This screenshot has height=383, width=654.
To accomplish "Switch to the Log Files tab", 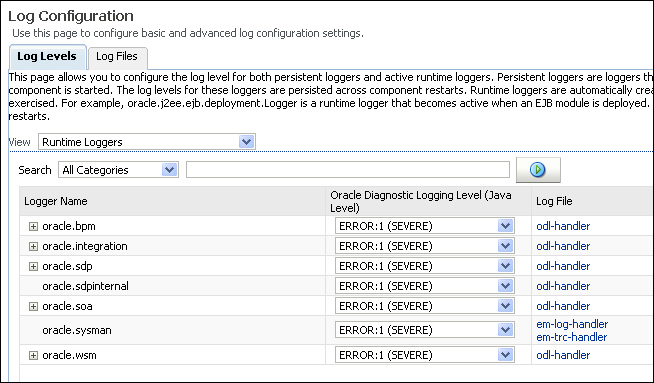I will [x=117, y=56].
